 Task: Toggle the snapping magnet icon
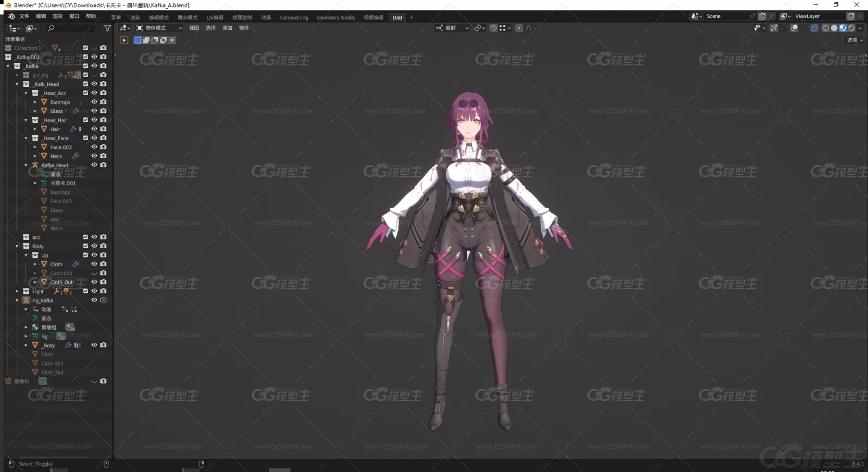point(493,28)
